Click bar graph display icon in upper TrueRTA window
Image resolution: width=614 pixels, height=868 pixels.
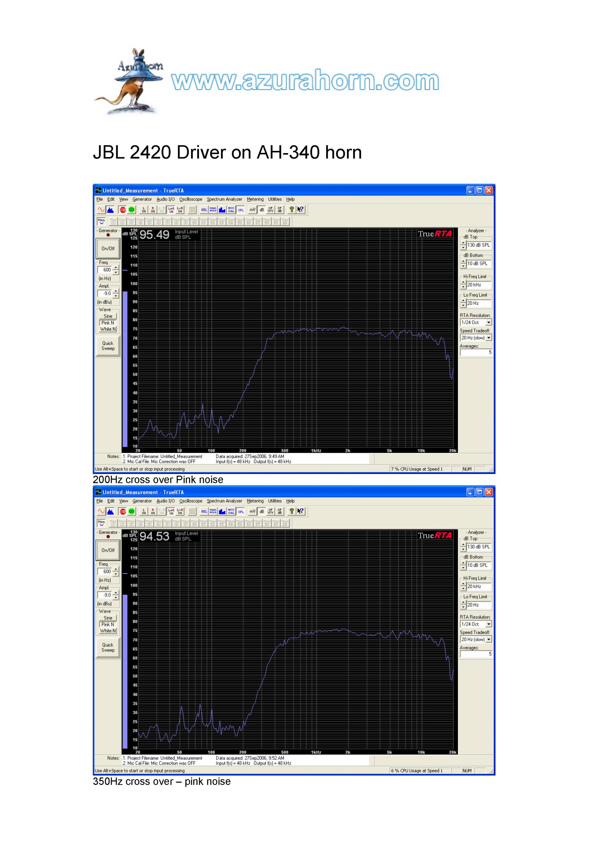(222, 210)
